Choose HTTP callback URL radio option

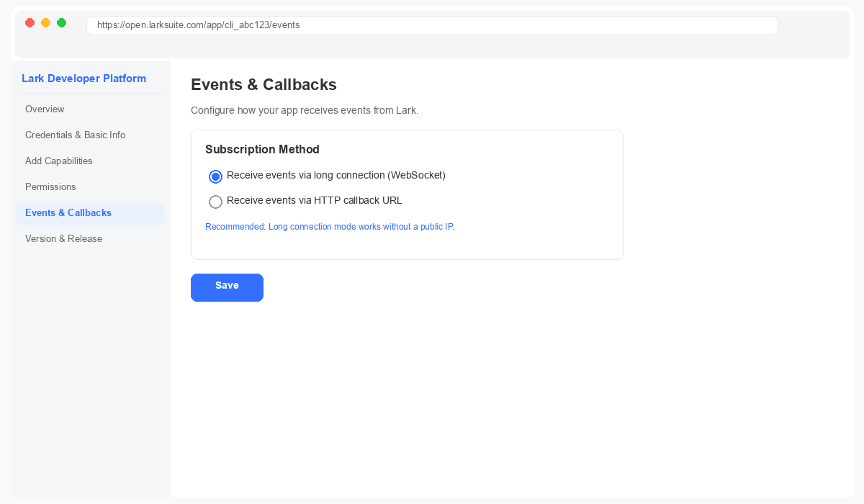point(215,202)
